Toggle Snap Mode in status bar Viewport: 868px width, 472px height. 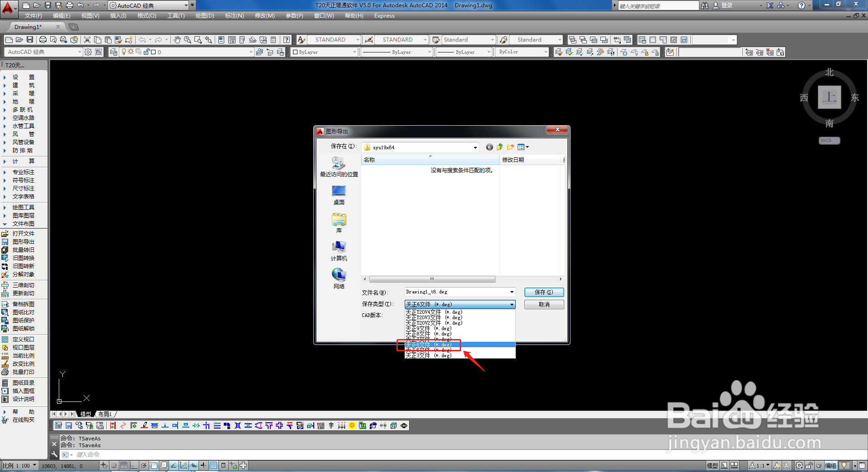pos(114,466)
